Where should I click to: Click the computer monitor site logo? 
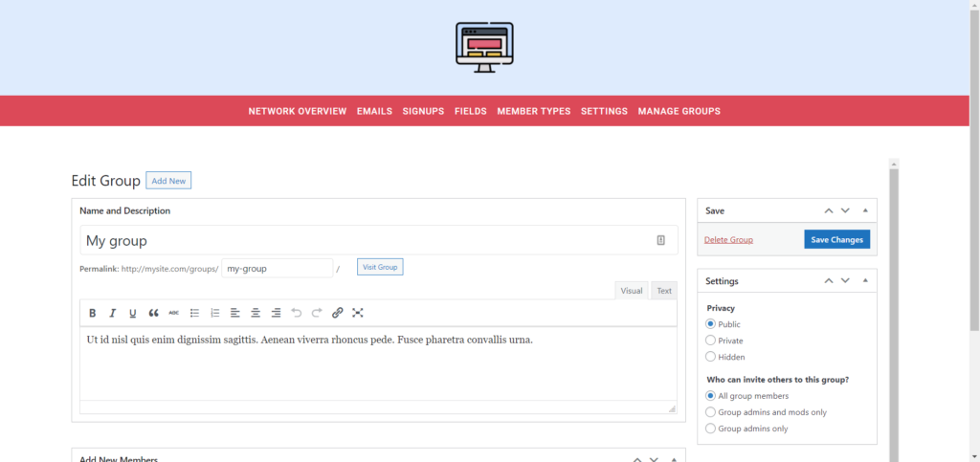pos(484,48)
